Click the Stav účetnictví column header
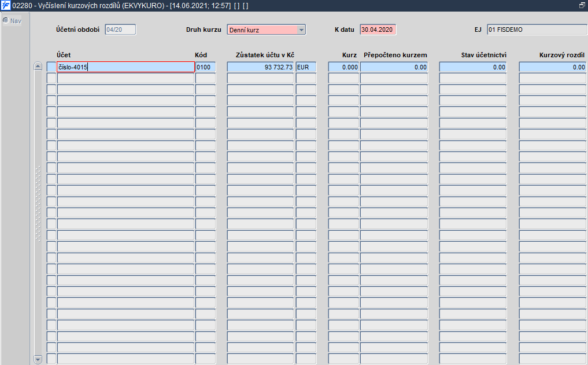The width and height of the screenshot is (588, 365). click(x=484, y=55)
